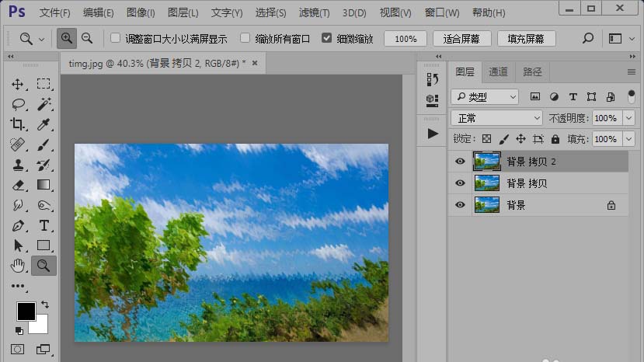Hide the 背景 拷贝 2 layer
This screenshot has height=362, width=644.
click(x=460, y=162)
